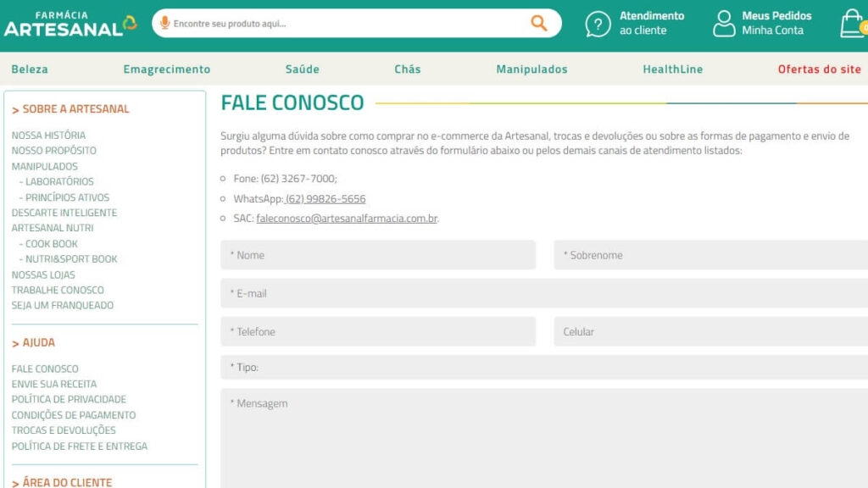868x488 pixels.
Task: Open the Nossa História link
Action: [48, 135]
